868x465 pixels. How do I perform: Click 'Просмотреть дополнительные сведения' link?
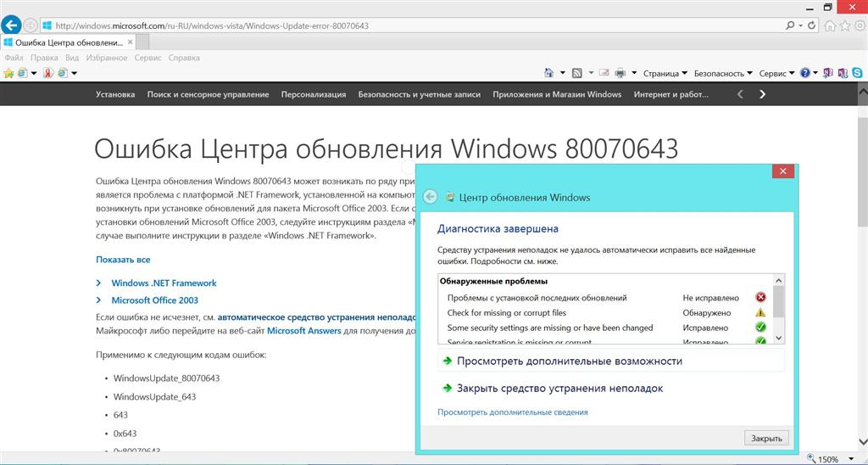(x=513, y=412)
